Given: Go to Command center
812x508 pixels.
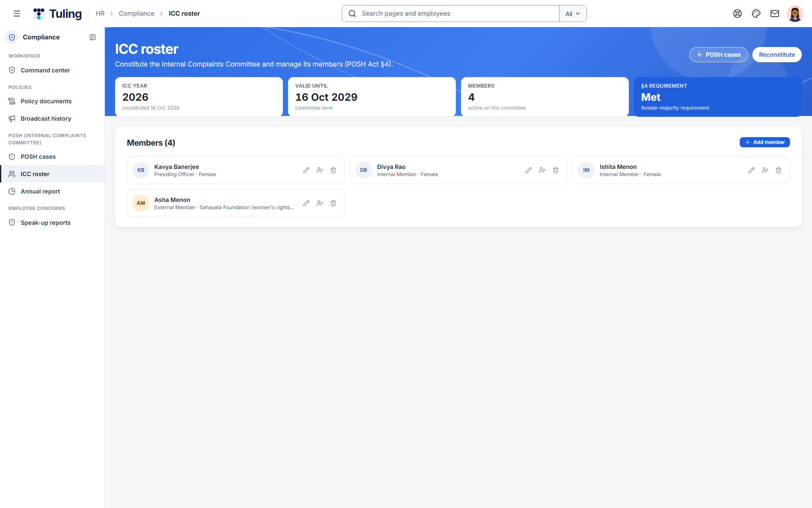Looking at the screenshot, I should [x=52, y=70].
